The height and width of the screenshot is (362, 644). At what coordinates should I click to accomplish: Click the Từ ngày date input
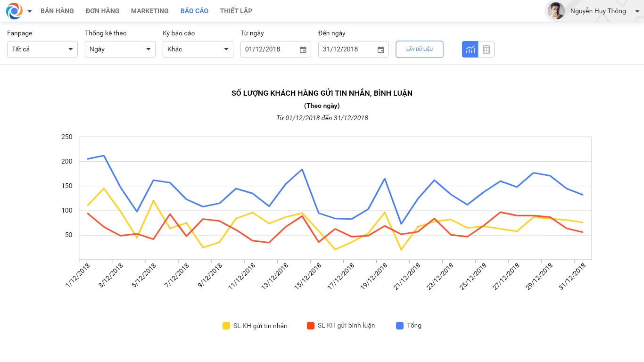pyautogui.click(x=270, y=49)
